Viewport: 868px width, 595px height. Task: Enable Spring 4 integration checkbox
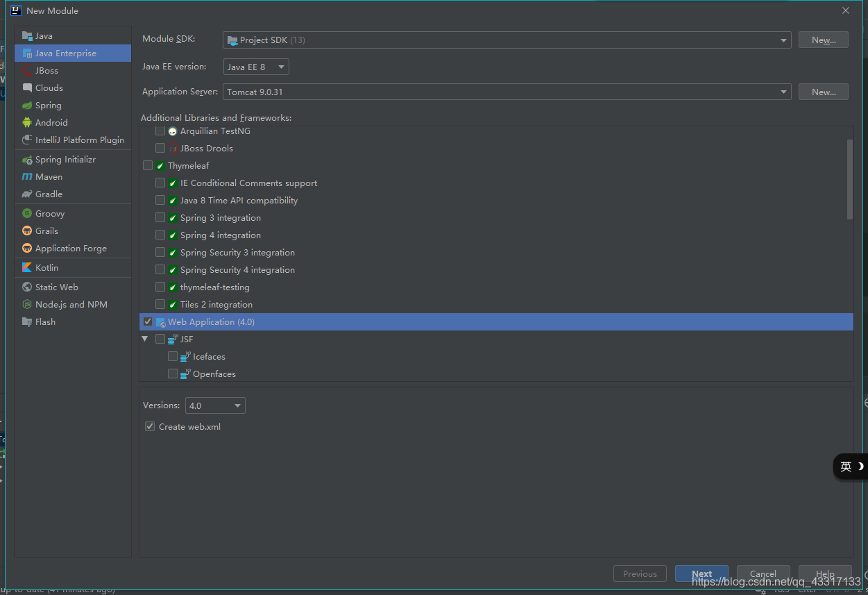(160, 235)
